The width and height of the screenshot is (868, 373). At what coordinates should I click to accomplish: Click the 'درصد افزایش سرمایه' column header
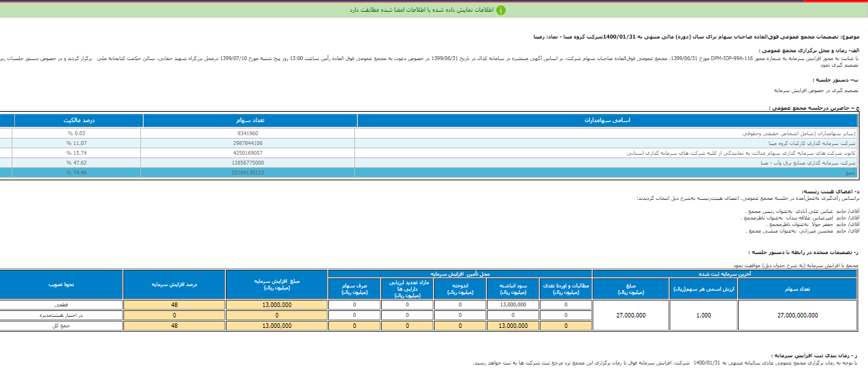click(174, 285)
